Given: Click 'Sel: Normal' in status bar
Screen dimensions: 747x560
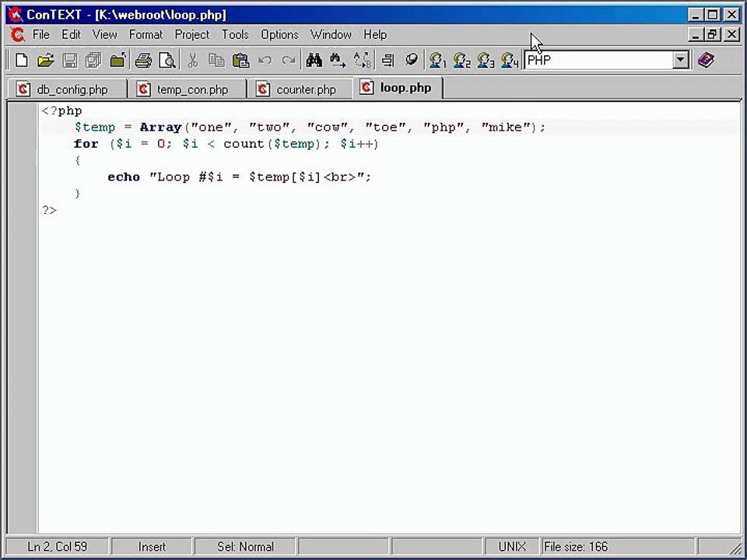Looking at the screenshot, I should point(245,546).
